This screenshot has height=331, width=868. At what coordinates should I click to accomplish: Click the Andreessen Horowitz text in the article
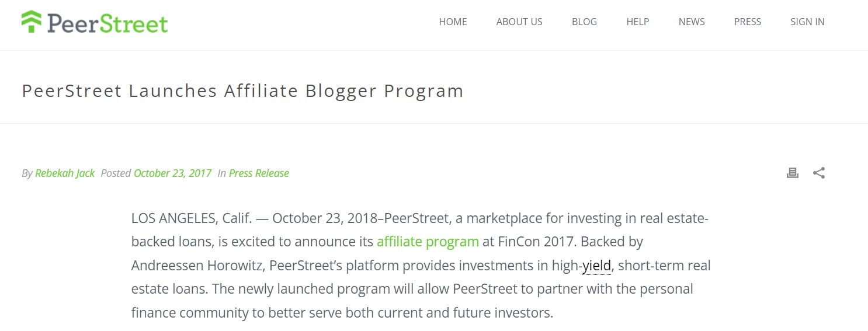tap(197, 266)
